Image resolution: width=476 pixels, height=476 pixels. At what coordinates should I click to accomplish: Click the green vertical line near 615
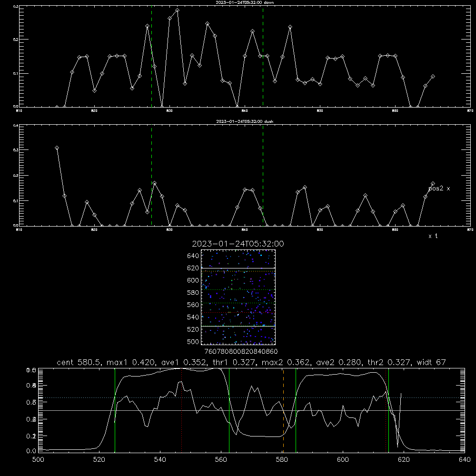coord(388,410)
